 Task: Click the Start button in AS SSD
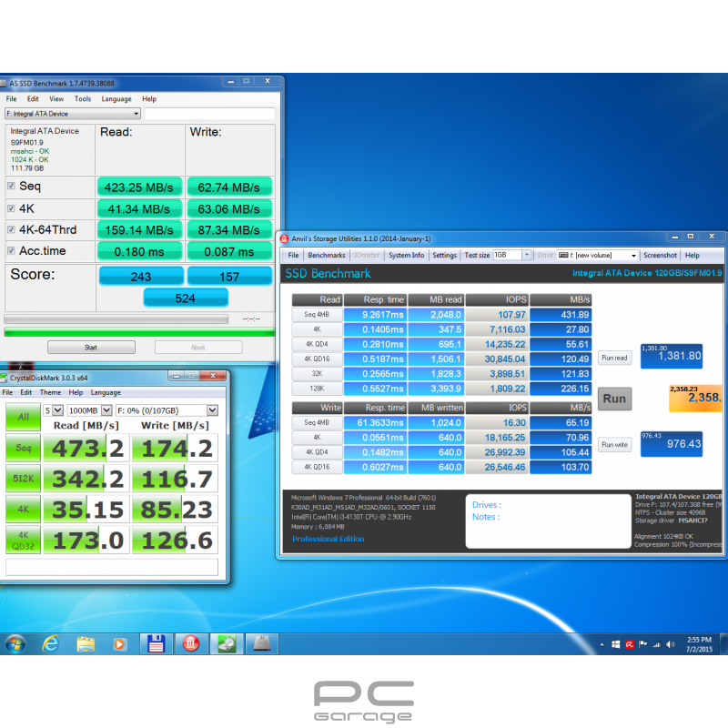[x=91, y=348]
